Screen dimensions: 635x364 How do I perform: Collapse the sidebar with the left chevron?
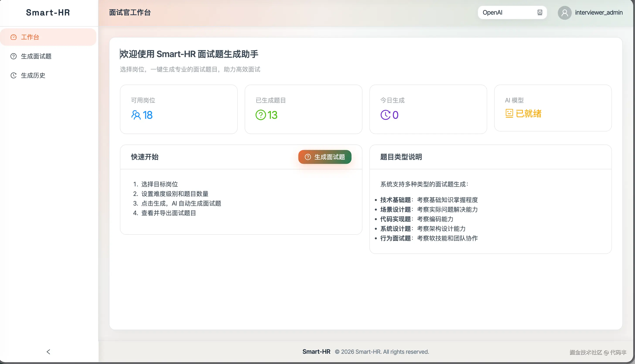49,352
